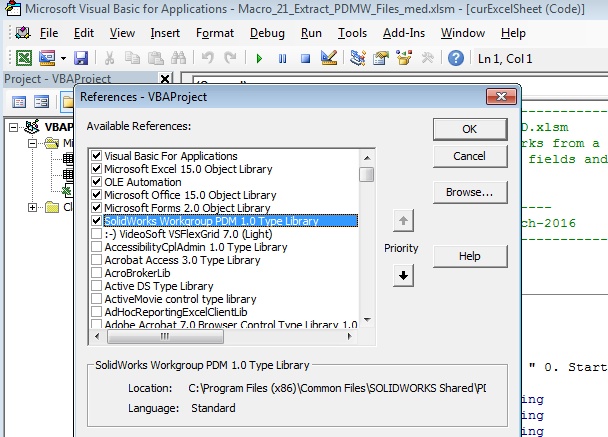Run the macro with the green play icon
The image size is (608, 437).
259,59
